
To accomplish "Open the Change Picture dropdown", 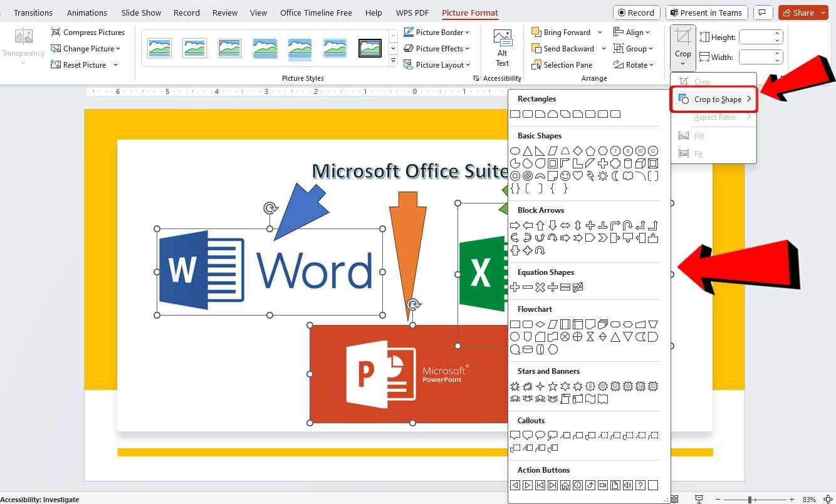I will 85,48.
